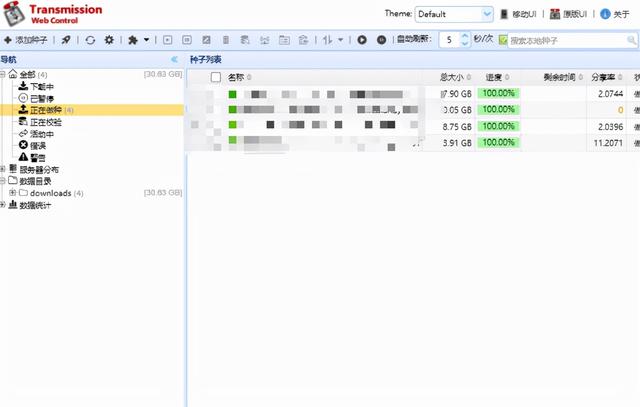Click status icon of the 7.90 GB torrent

click(232, 95)
